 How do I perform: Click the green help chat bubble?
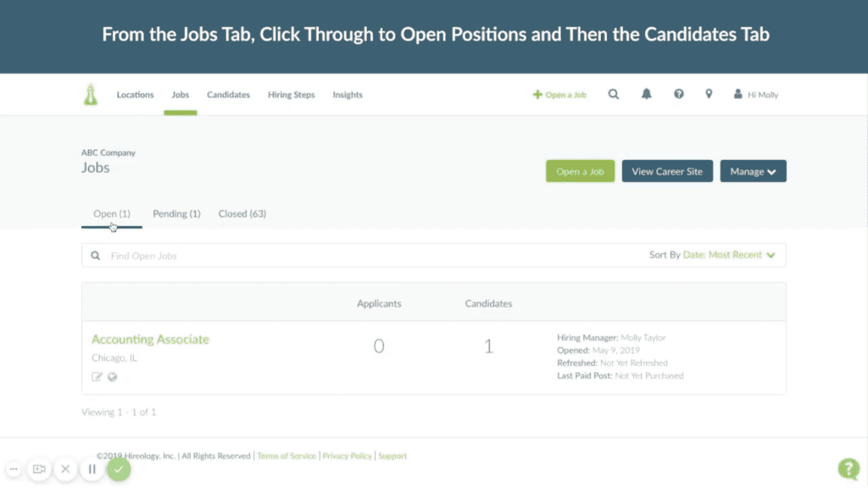pos(848,469)
